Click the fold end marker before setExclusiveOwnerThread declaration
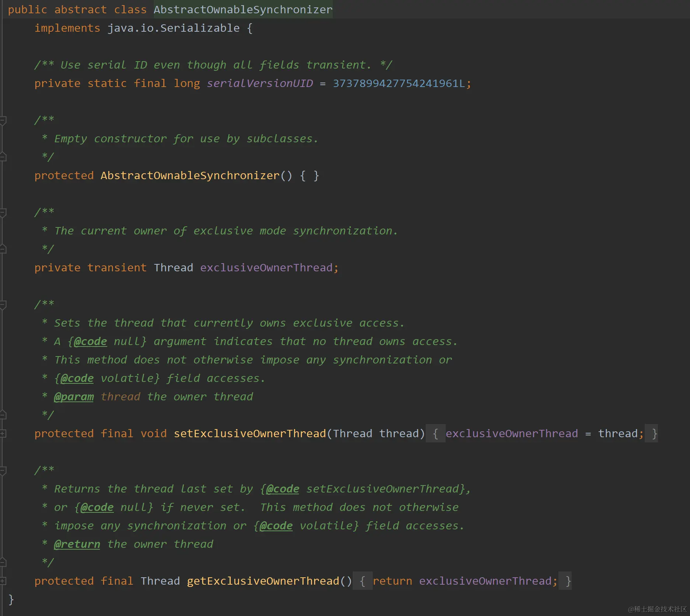 tap(3, 415)
